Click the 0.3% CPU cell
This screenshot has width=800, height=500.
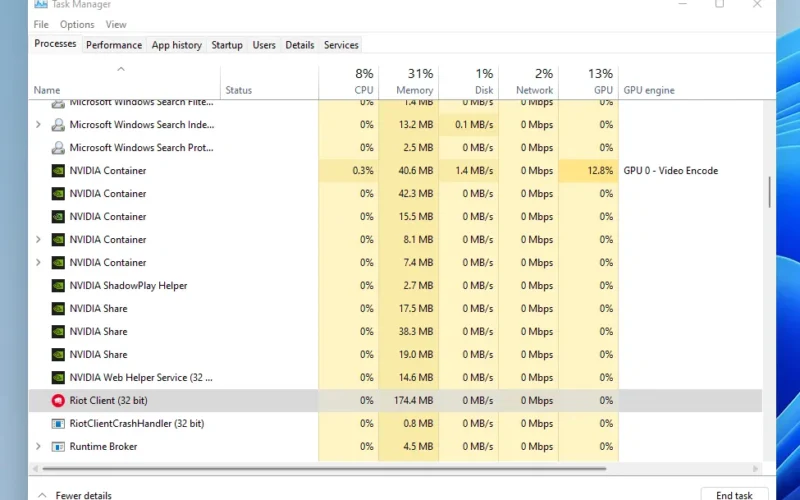tap(348, 171)
